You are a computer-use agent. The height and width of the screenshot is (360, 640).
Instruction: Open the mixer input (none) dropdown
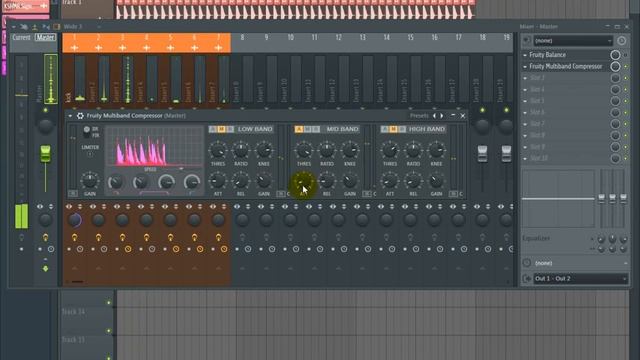coord(573,41)
